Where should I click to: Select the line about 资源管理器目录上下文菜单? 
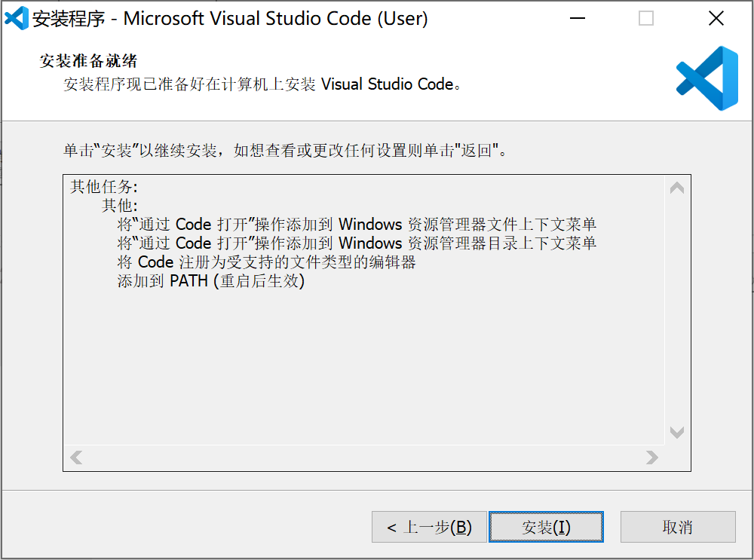coord(357,243)
